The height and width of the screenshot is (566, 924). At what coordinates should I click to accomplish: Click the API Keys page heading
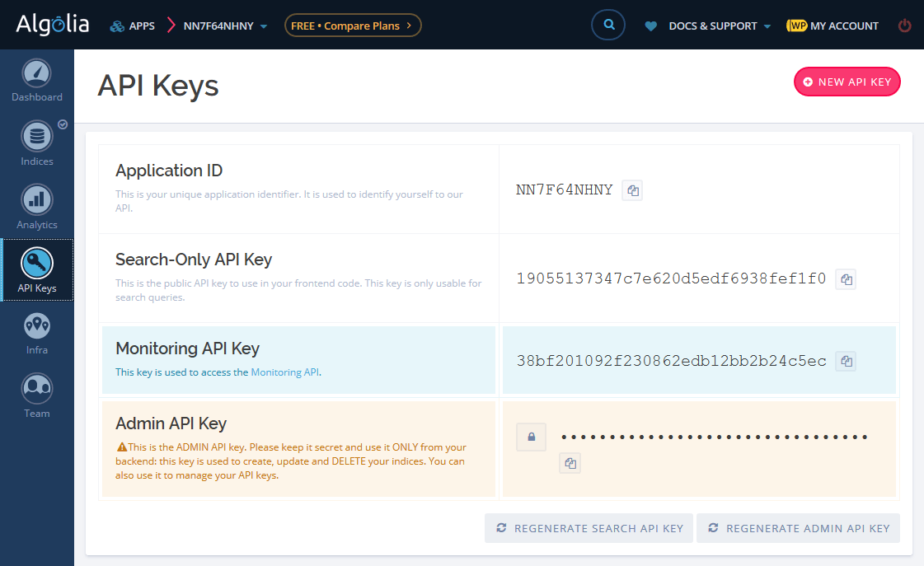(158, 86)
